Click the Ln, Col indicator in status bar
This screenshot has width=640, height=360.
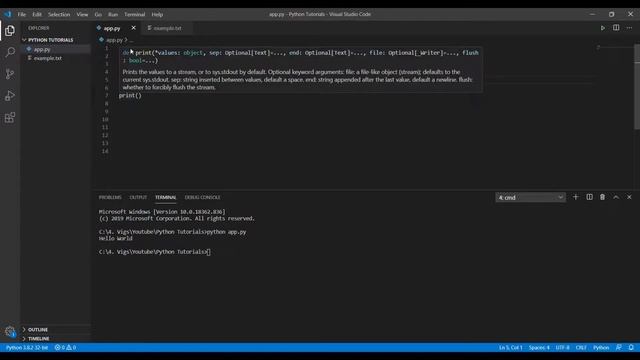[510, 347]
